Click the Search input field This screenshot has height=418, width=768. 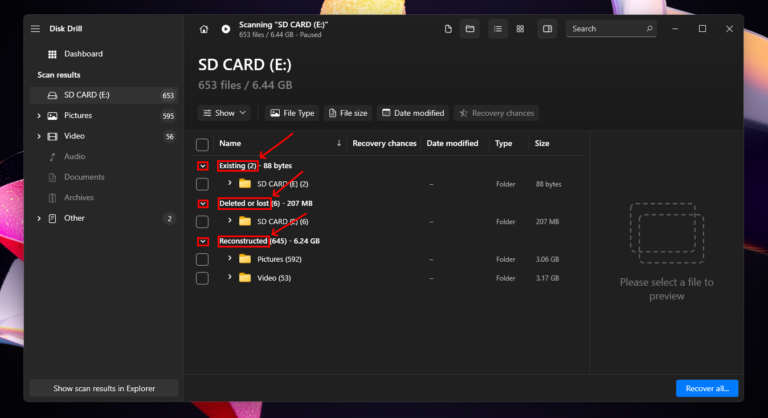[x=606, y=29]
